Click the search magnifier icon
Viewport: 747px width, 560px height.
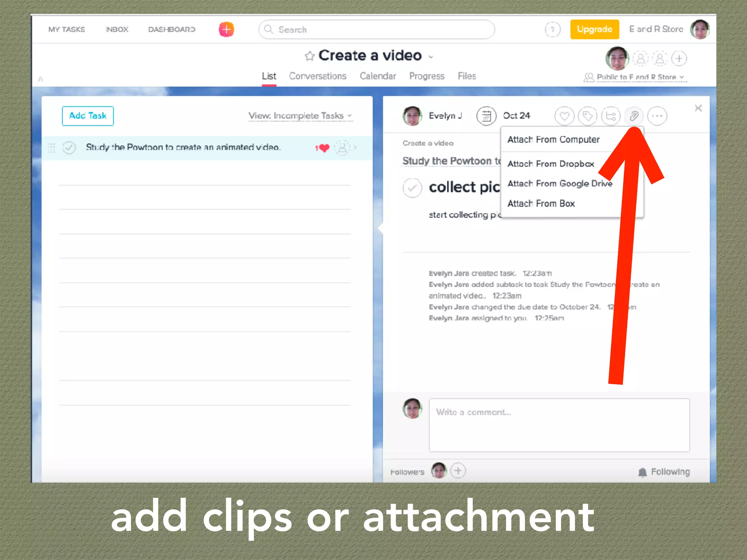pos(268,30)
